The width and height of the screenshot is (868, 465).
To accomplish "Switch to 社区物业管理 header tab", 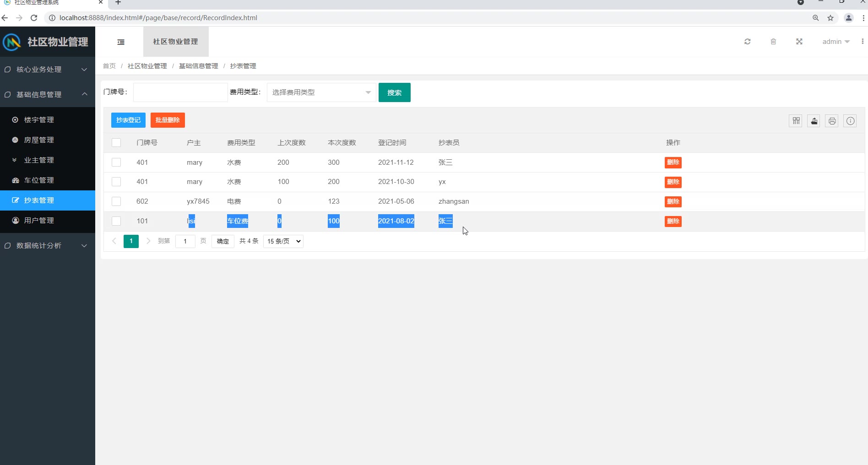I will point(176,42).
